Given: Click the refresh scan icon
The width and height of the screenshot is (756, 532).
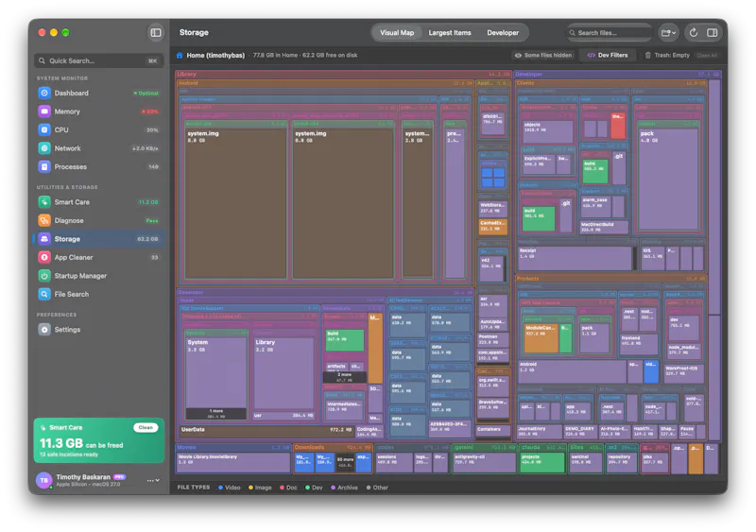Looking at the screenshot, I should tap(694, 33).
